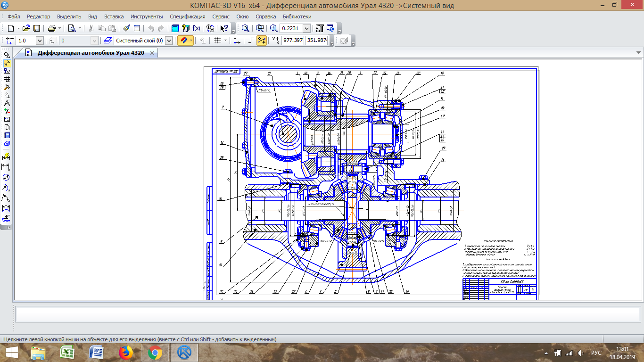
Task: Select the highlighted Dimensions panel icon
Action: [7, 63]
